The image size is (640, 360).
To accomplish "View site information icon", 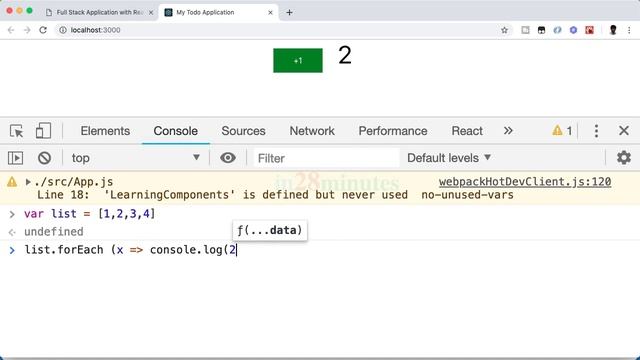I will pos(63,30).
